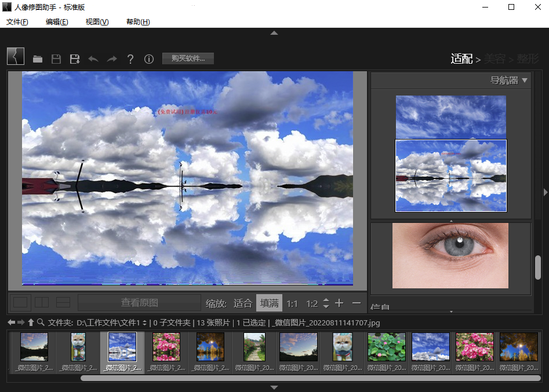
Task: Click the horizontal thumbnail strip scrollbar
Action: point(310,378)
